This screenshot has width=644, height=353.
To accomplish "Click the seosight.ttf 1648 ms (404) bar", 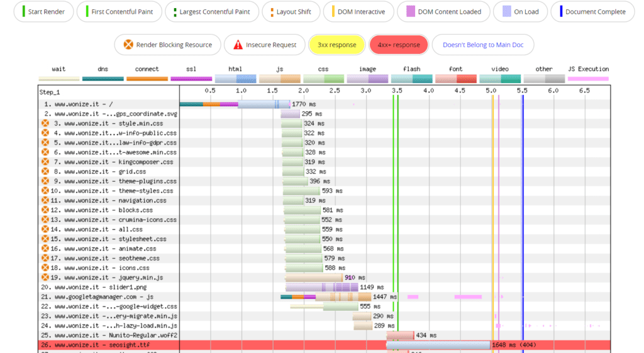I will tap(438, 345).
